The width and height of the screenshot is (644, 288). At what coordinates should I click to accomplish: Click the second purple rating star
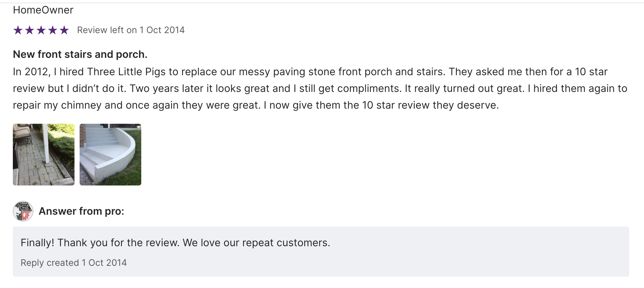30,30
